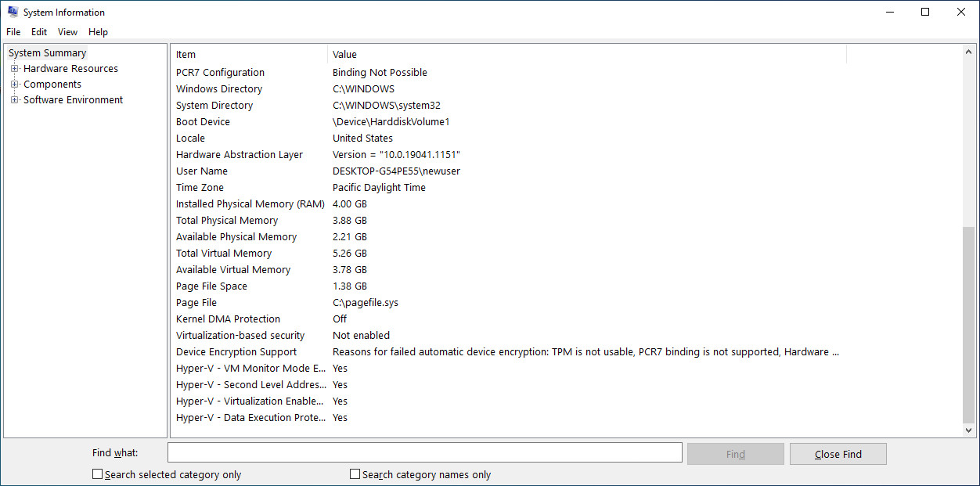Select the Page File Space row

[x=509, y=286]
